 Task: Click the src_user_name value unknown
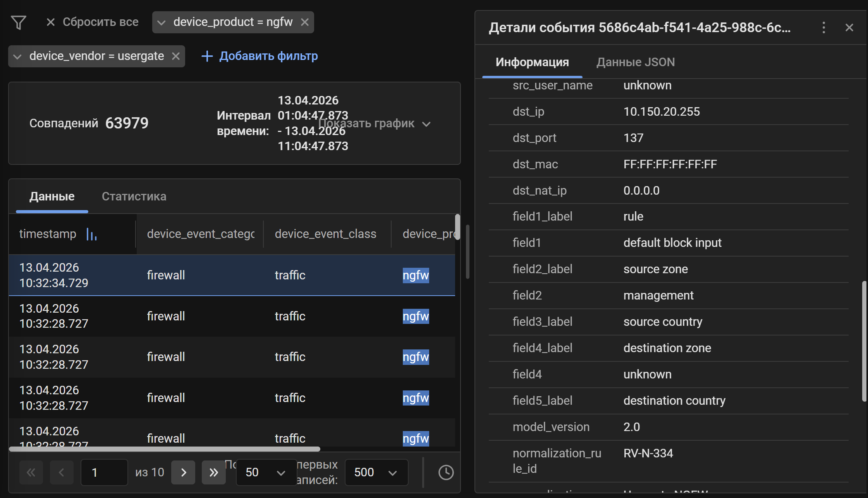[647, 86]
